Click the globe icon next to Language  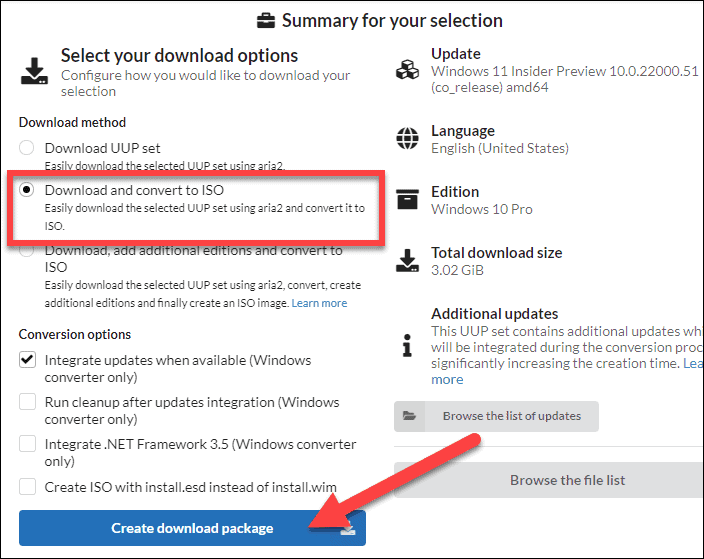tap(407, 137)
